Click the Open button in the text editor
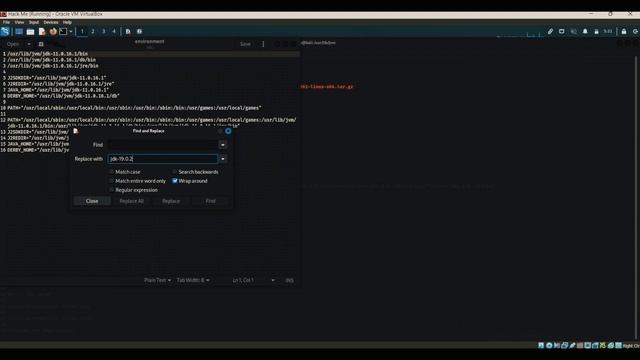Image resolution: width=640 pixels, height=360 pixels. tap(13, 44)
